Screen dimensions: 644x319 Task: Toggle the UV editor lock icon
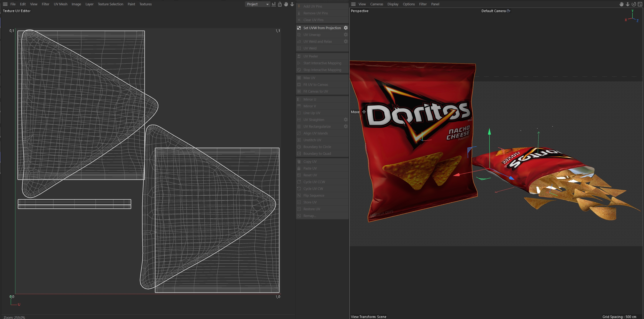pyautogui.click(x=280, y=4)
